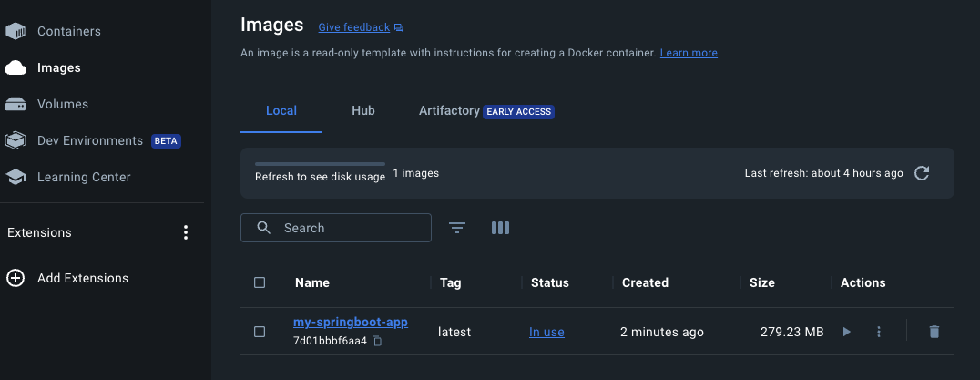The height and width of the screenshot is (380, 980).
Task: Open the Learning Center graduation cap icon
Action: 15,177
